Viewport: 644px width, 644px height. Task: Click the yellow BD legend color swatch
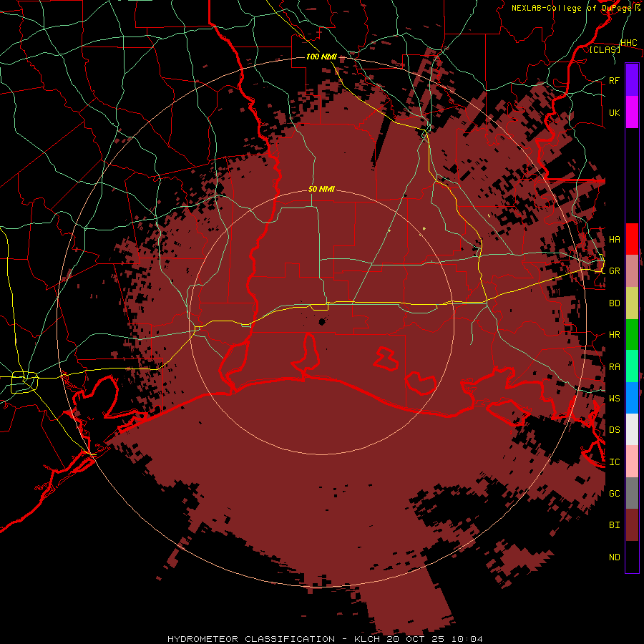632,303
